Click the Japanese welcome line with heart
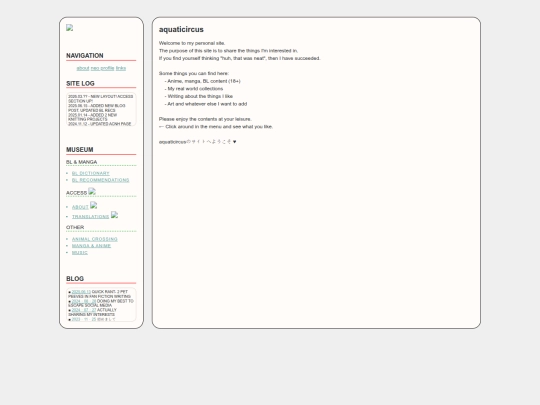 click(198, 142)
